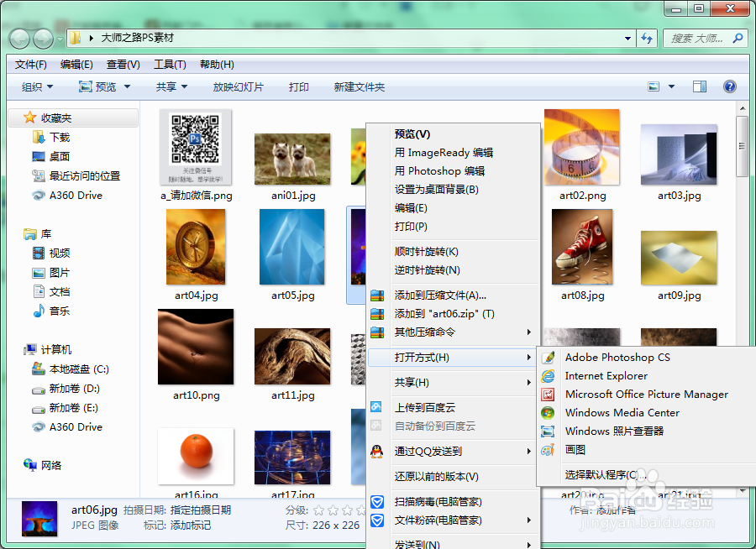The image size is (756, 549).
Task: Open the 文件(F) menu
Action: coord(31,65)
